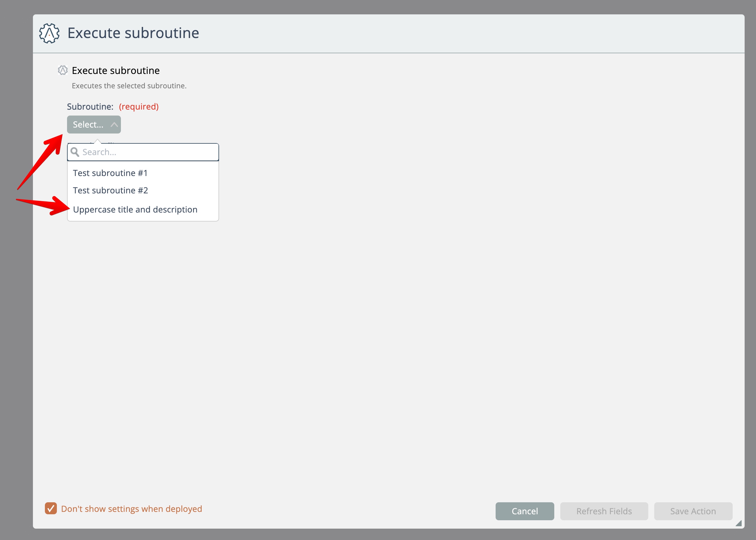Click the 'Don't show settings when deployed' label
Viewport: 756px width, 540px height.
coord(131,509)
